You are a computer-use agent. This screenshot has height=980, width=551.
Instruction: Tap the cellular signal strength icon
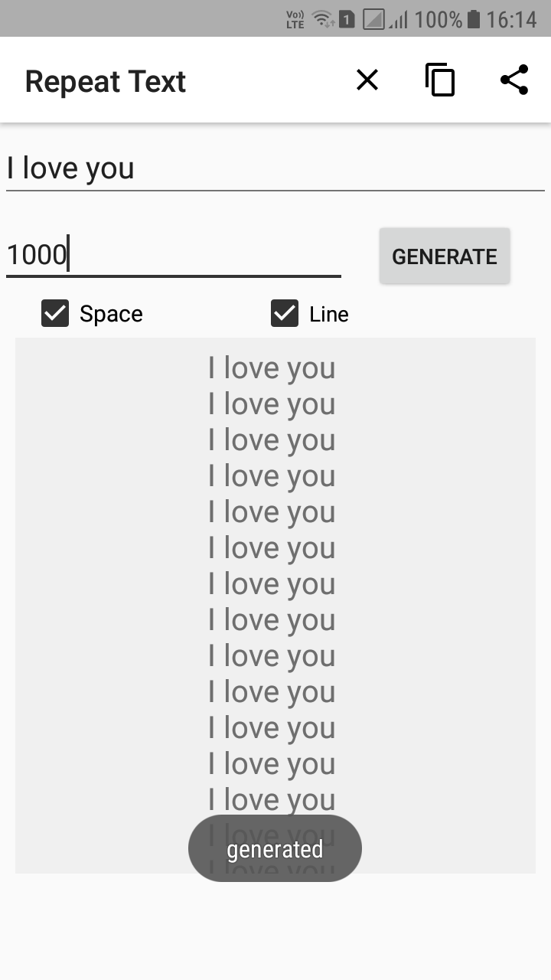[x=398, y=19]
